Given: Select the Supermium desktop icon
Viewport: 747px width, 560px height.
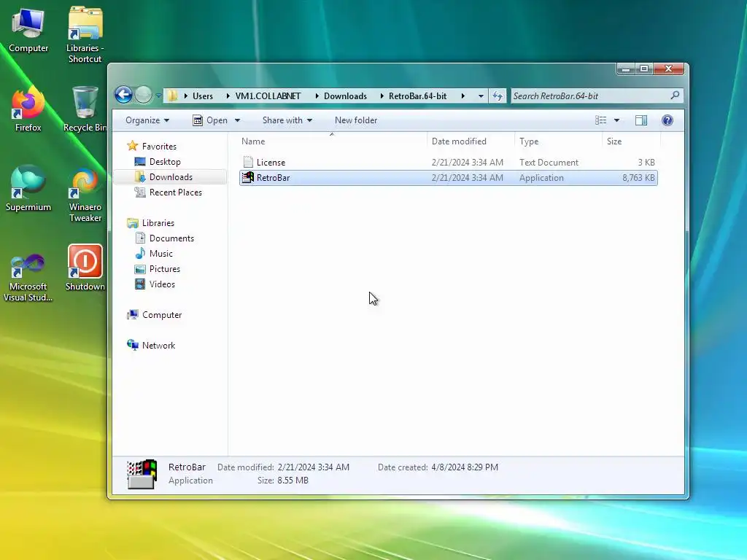Looking at the screenshot, I should click(x=28, y=188).
